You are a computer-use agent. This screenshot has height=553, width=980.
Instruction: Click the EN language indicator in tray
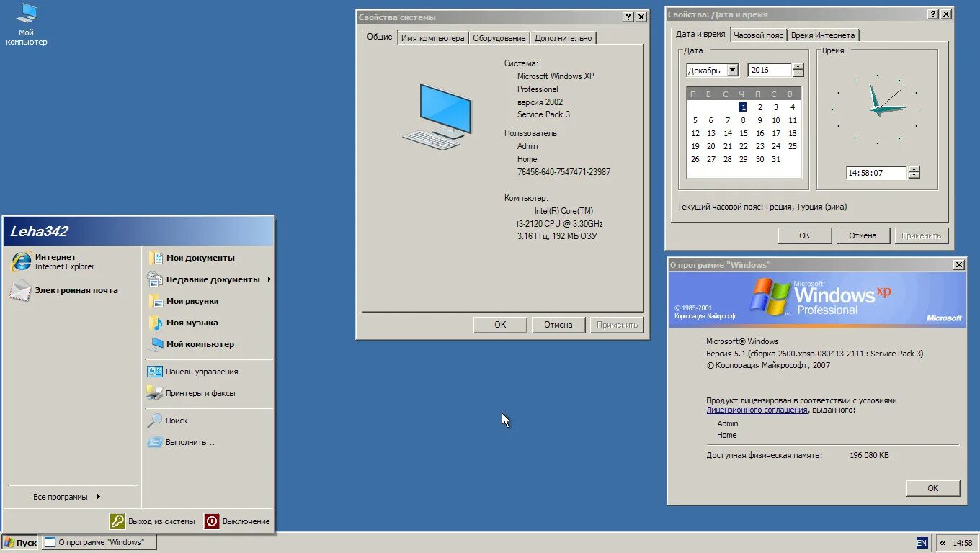922,543
